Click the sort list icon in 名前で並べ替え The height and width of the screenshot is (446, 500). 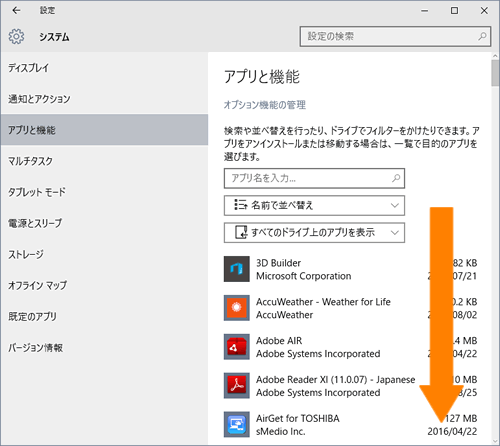click(240, 205)
